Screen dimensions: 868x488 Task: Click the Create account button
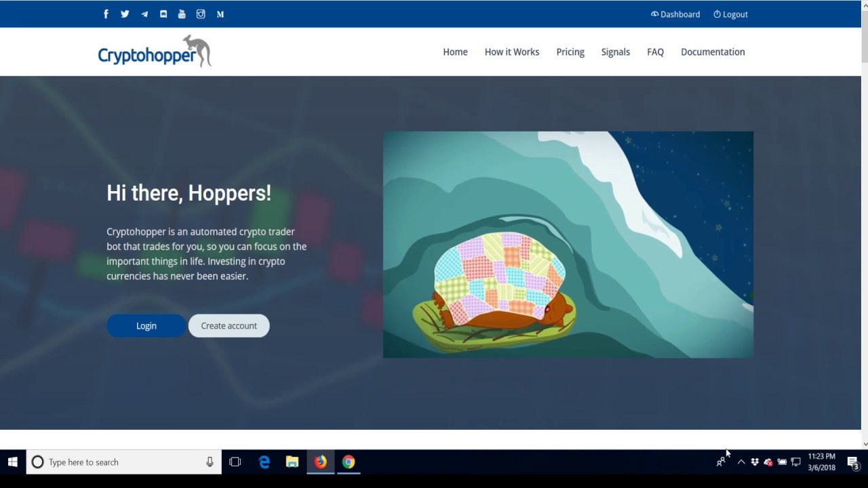229,326
